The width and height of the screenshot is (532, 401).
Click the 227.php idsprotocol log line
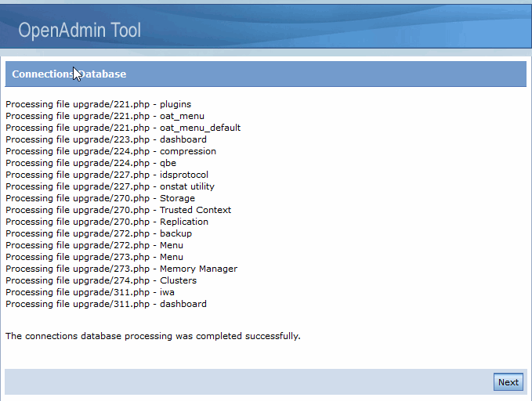pyautogui.click(x=107, y=175)
